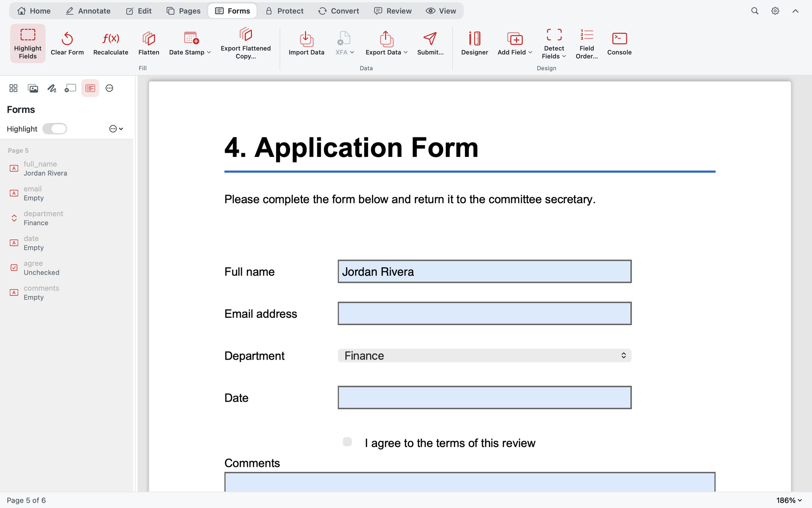Open the Review tab
The width and height of the screenshot is (812, 508).
click(393, 11)
